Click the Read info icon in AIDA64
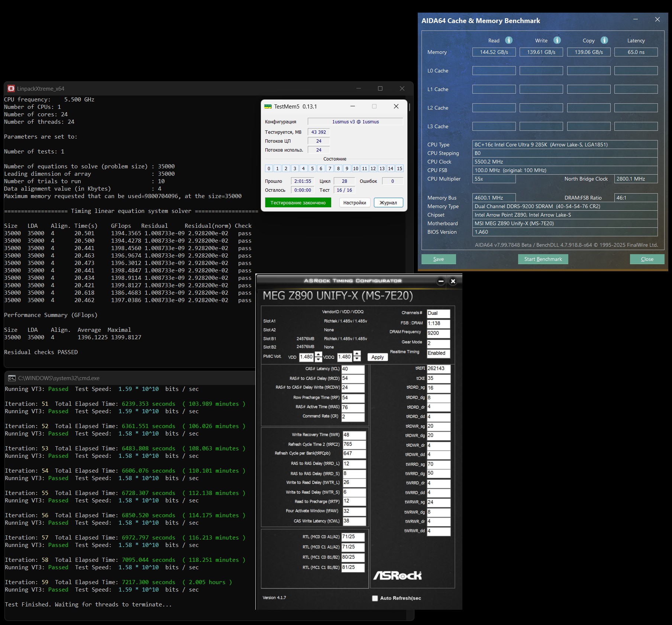Screen dimensions: 672x625 pos(509,40)
